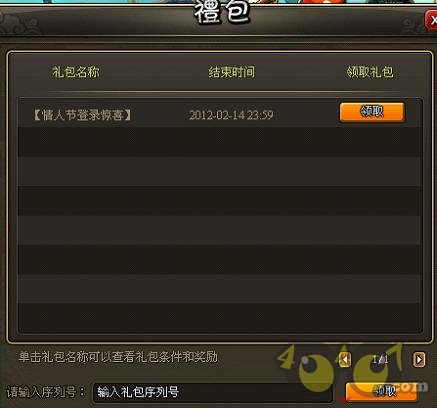Select the first empty row under the gift entry
This screenshot has width=437, height=408.
coord(220,142)
